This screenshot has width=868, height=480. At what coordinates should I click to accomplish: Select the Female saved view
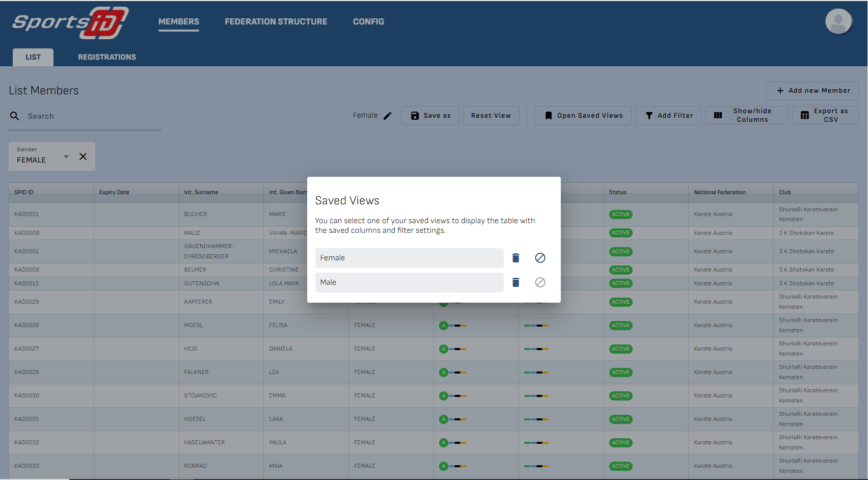tap(409, 258)
